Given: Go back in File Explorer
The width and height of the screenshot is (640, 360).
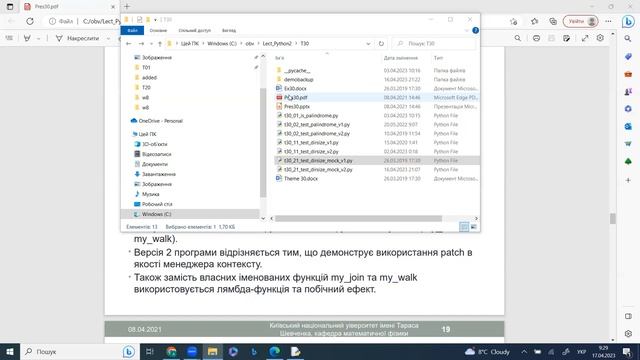Looking at the screenshot, I should coord(129,44).
